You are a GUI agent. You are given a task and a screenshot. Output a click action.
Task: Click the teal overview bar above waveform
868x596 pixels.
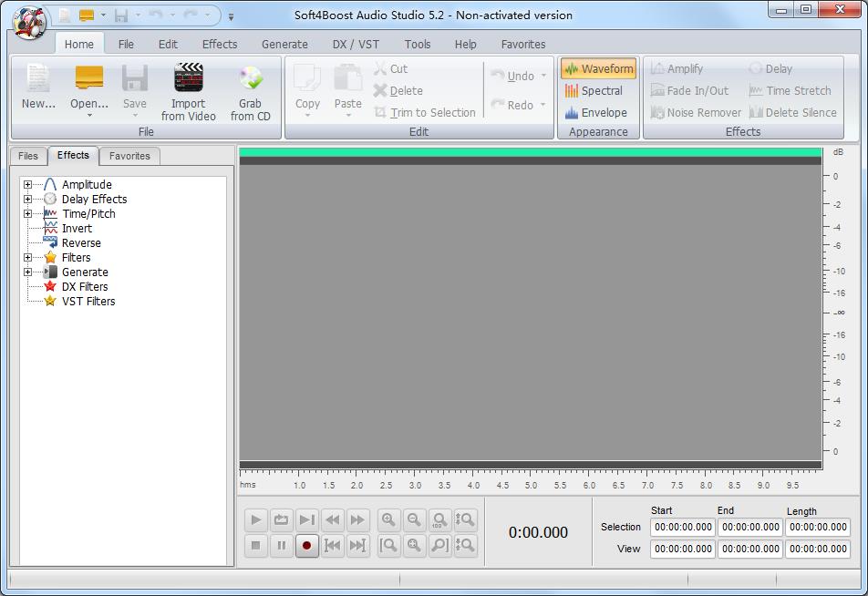click(x=530, y=152)
